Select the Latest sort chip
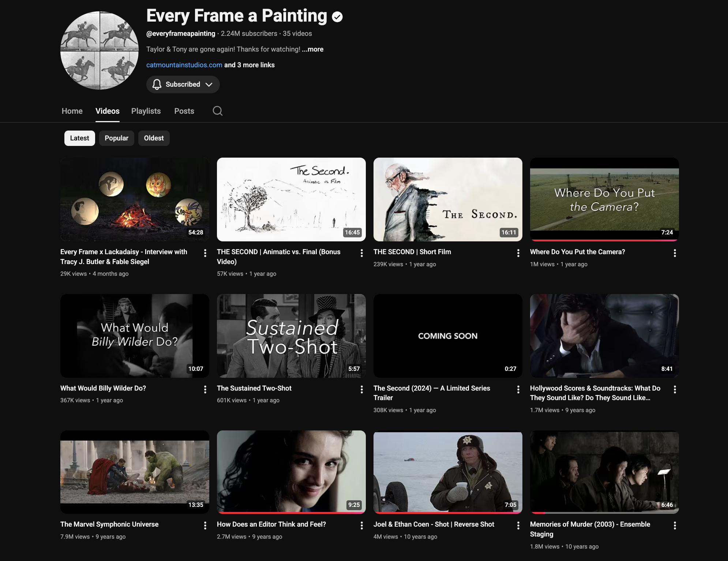The width and height of the screenshot is (728, 561). pos(79,138)
